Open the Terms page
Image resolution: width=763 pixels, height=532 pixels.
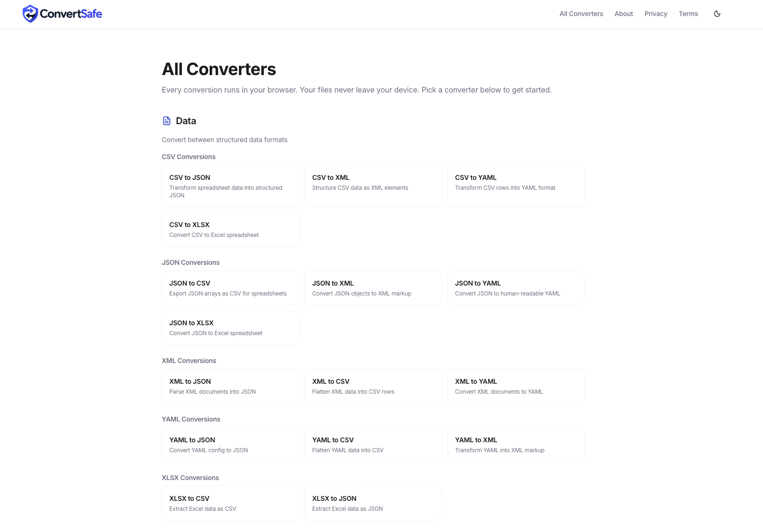(688, 14)
